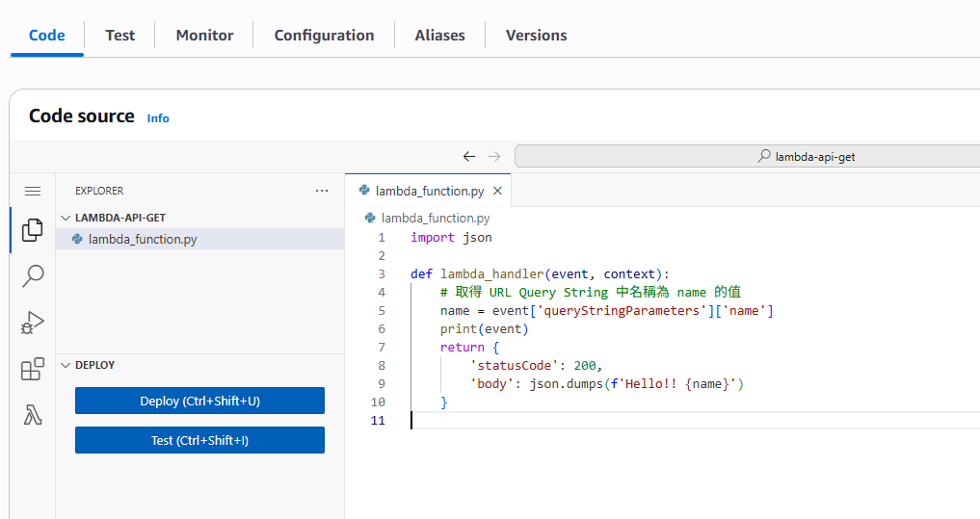980x519 pixels.
Task: Switch to the Test tab
Action: 120,36
